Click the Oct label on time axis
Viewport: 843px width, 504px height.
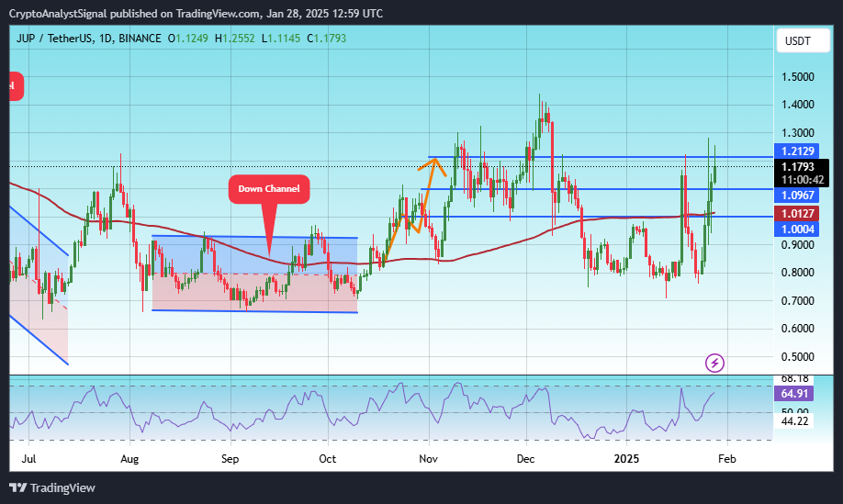tap(328, 459)
